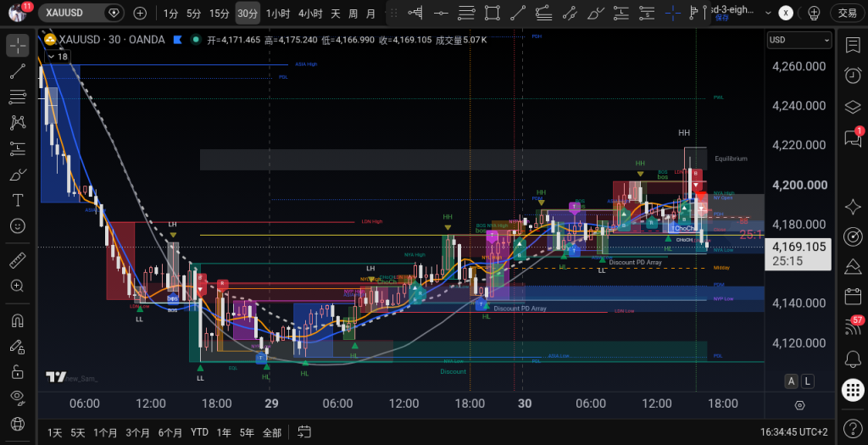Expand the layout name dropdown arrow
Screen dimensions: 868x445
pyautogui.click(x=767, y=13)
